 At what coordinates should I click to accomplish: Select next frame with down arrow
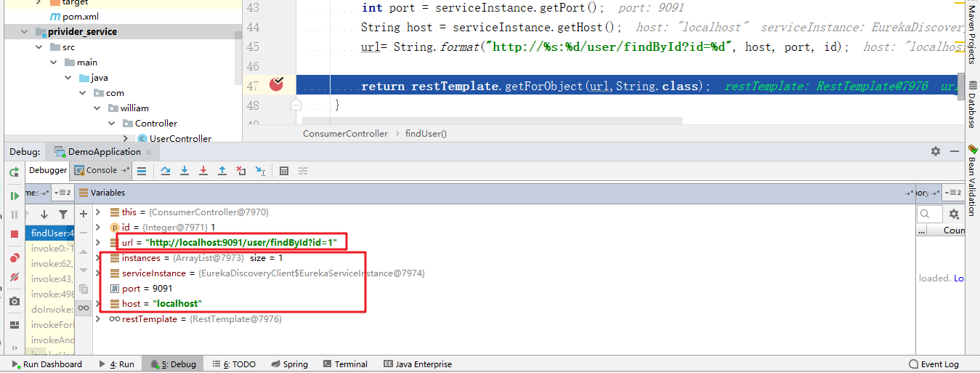[x=44, y=214]
